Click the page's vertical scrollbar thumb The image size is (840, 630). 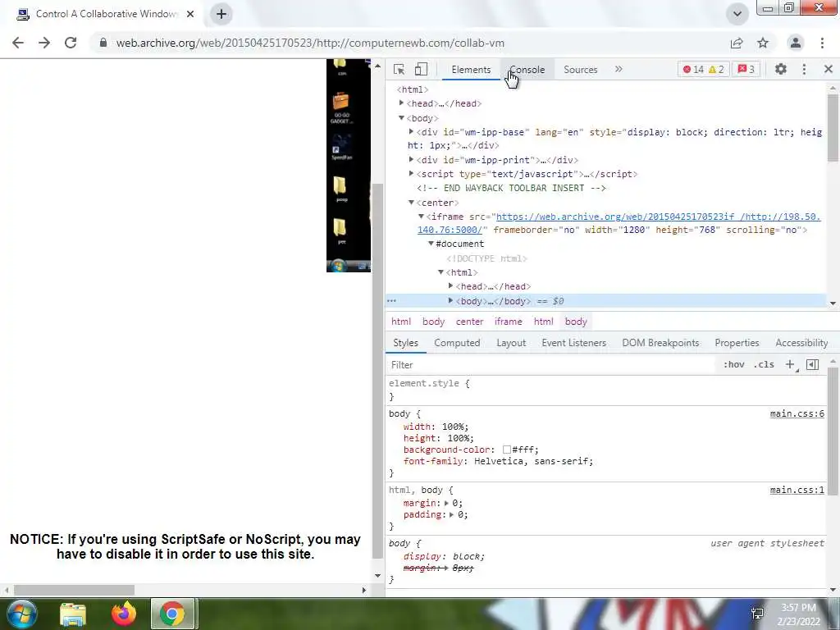point(377,372)
